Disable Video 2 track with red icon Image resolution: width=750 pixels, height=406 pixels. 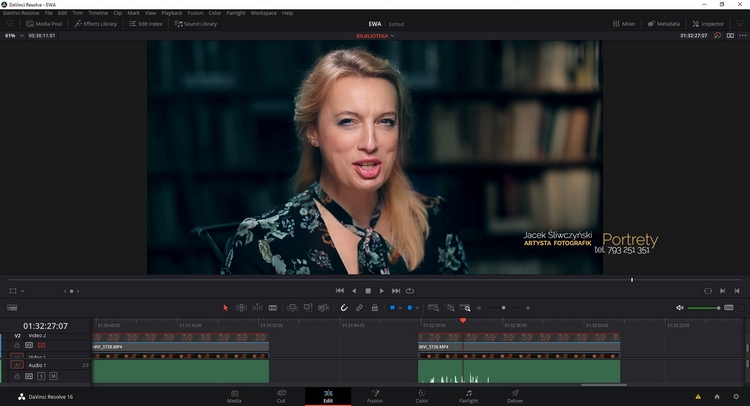(x=42, y=345)
